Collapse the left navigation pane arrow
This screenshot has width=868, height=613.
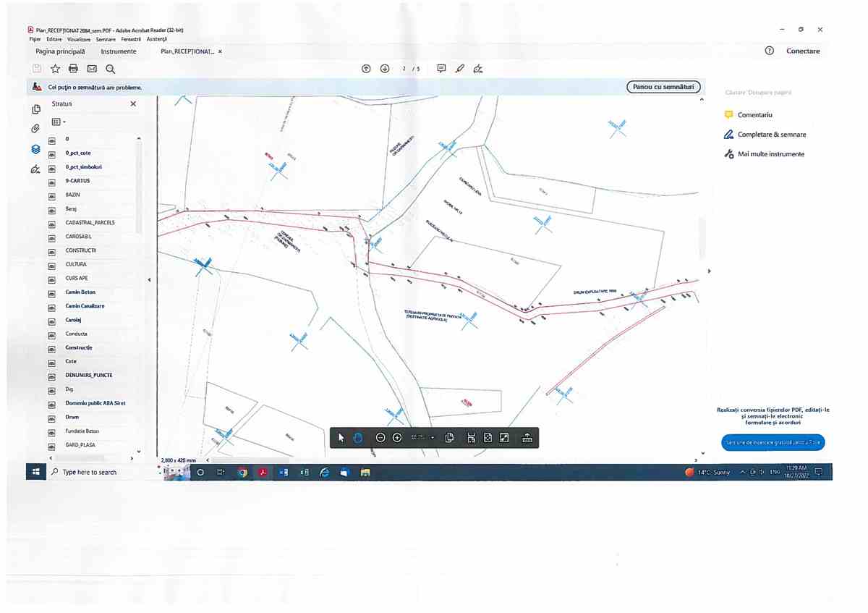(148, 280)
